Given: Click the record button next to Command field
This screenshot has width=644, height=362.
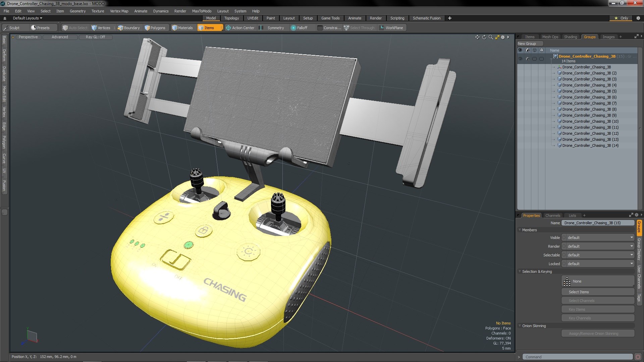Looking at the screenshot, I should [638, 357].
